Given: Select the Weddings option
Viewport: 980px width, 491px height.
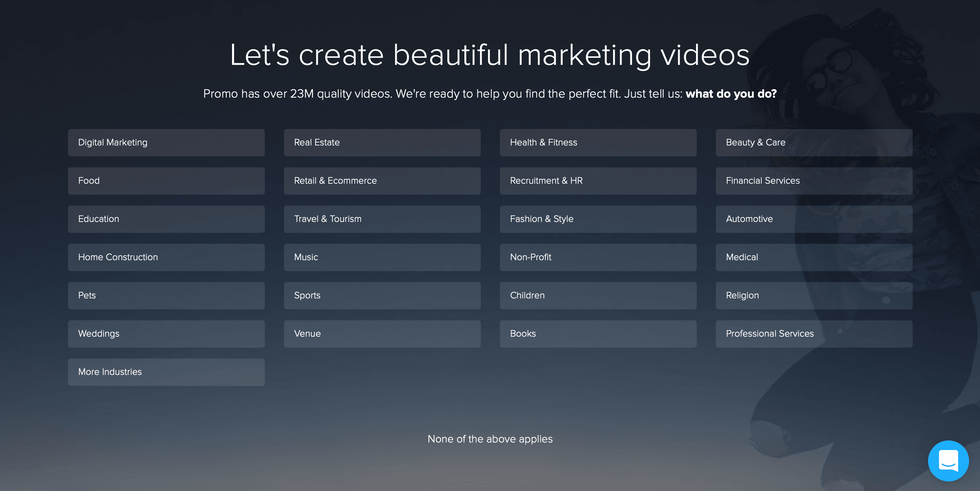Looking at the screenshot, I should (x=166, y=334).
